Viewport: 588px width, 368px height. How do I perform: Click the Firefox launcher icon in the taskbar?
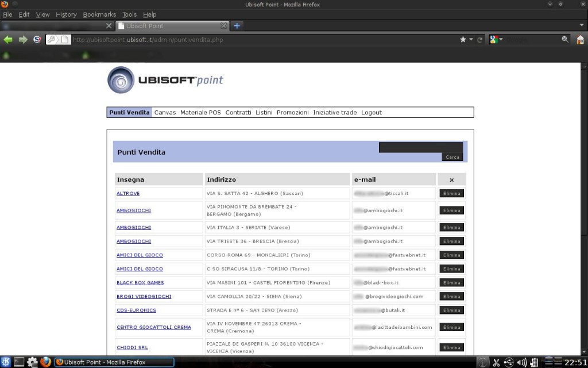45,362
